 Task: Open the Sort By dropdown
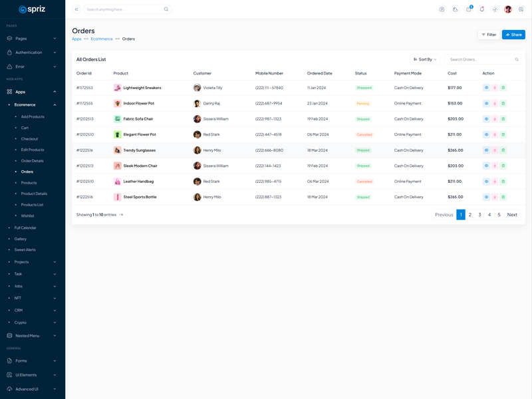coord(425,60)
